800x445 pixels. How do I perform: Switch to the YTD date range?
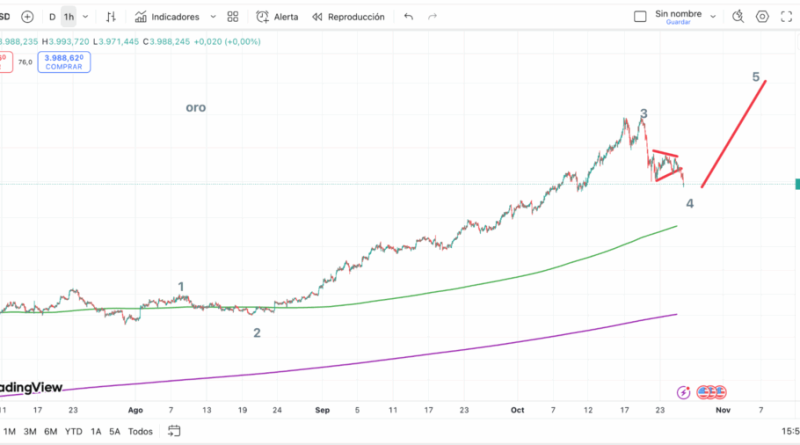pos(73,431)
